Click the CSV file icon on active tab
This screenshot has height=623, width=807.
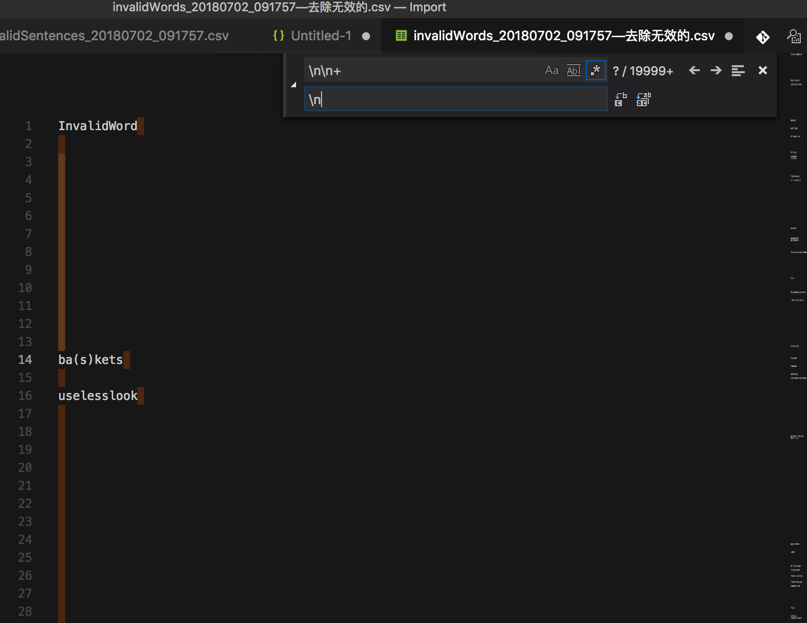click(401, 36)
